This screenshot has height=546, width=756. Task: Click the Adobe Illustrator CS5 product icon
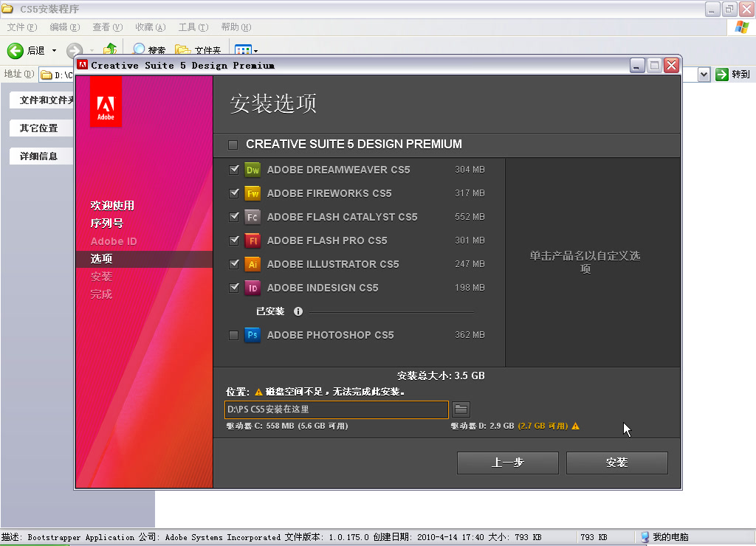click(x=252, y=263)
